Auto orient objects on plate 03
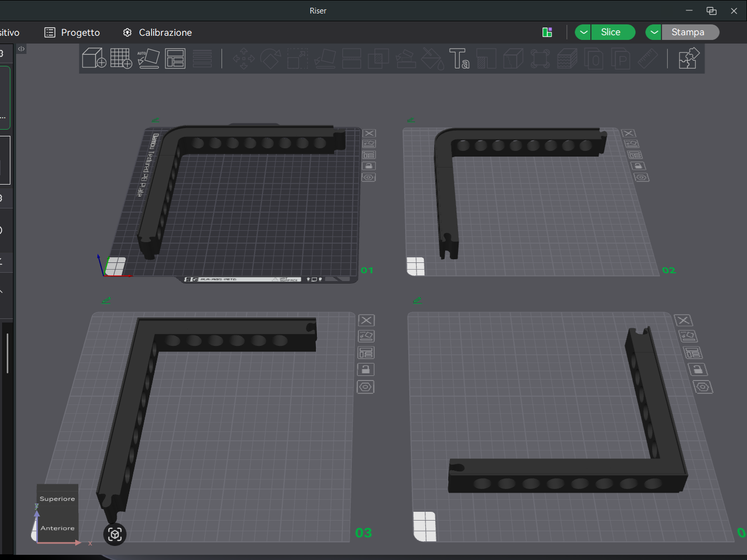This screenshot has height=560, width=747. pyautogui.click(x=366, y=336)
